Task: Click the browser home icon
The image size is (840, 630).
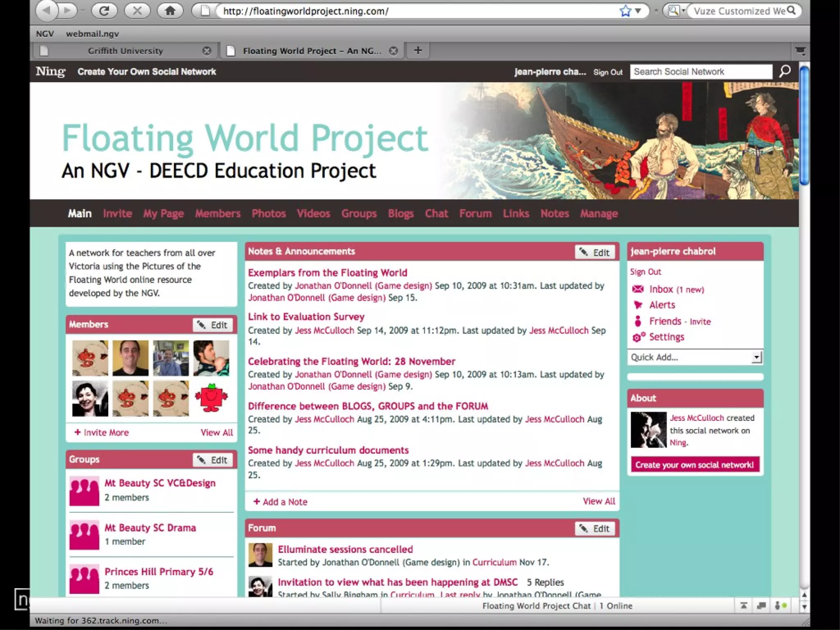Action: pos(170,11)
